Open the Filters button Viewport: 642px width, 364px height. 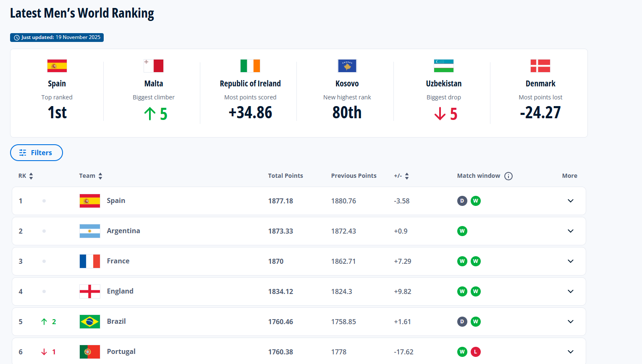(37, 153)
